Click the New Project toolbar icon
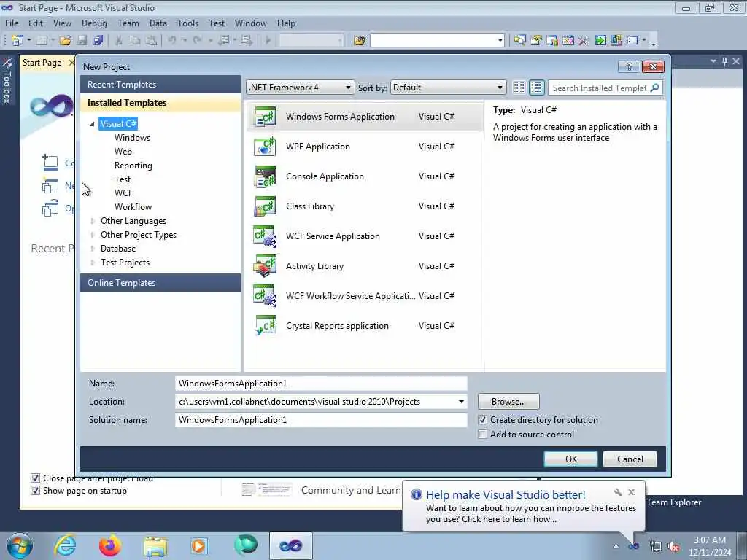The width and height of the screenshot is (747, 560). click(x=18, y=41)
